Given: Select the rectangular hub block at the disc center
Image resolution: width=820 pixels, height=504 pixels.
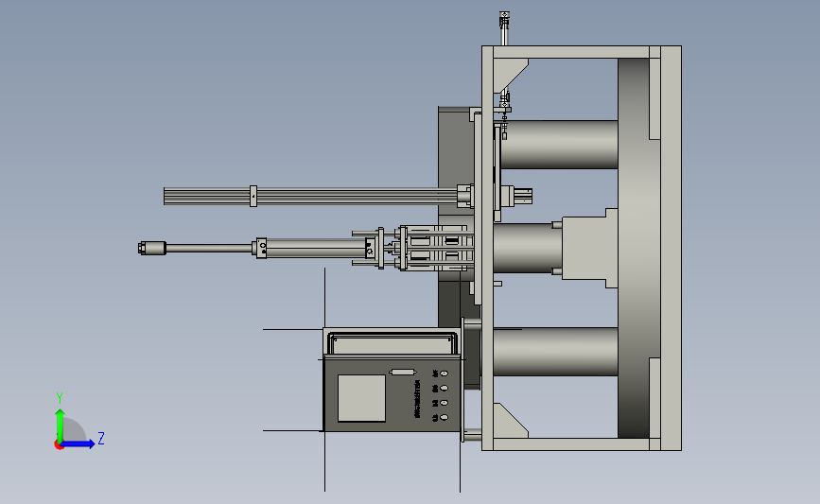Looking at the screenshot, I should 589,249.
